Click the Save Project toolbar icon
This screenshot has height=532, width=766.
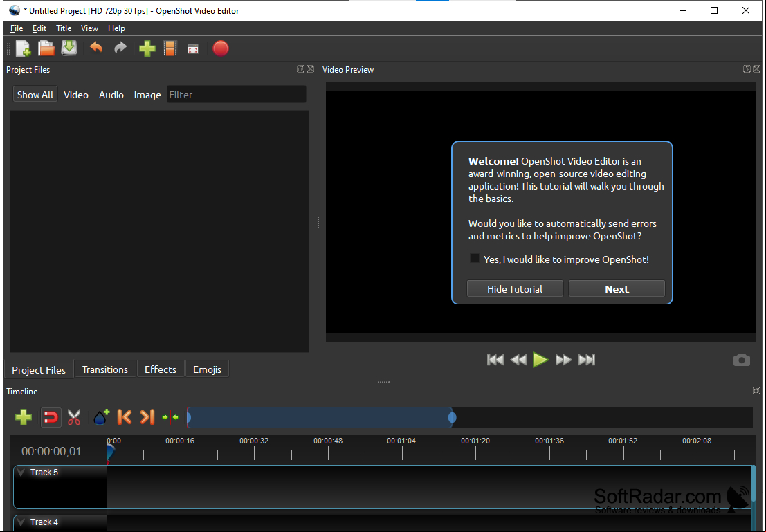click(x=69, y=48)
